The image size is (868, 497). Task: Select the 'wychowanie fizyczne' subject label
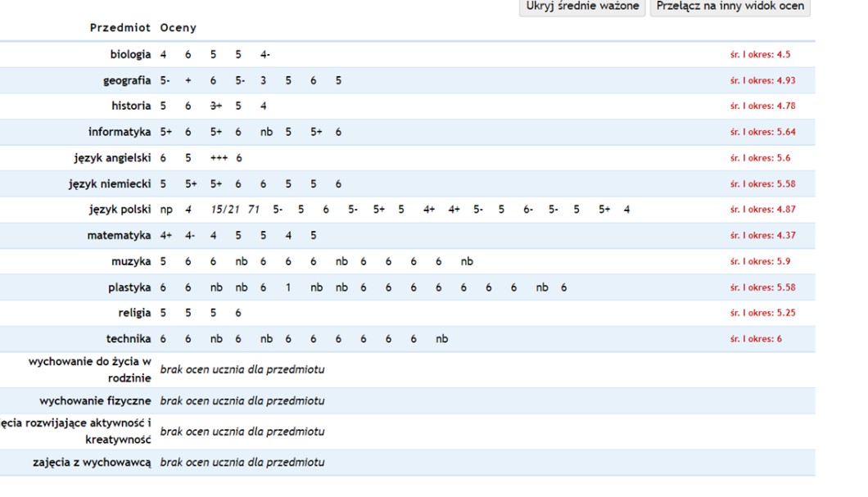[x=95, y=401]
